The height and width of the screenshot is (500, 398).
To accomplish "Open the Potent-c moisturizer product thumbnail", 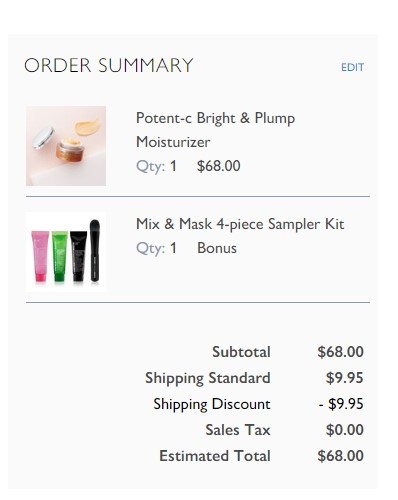I will pyautogui.click(x=66, y=146).
